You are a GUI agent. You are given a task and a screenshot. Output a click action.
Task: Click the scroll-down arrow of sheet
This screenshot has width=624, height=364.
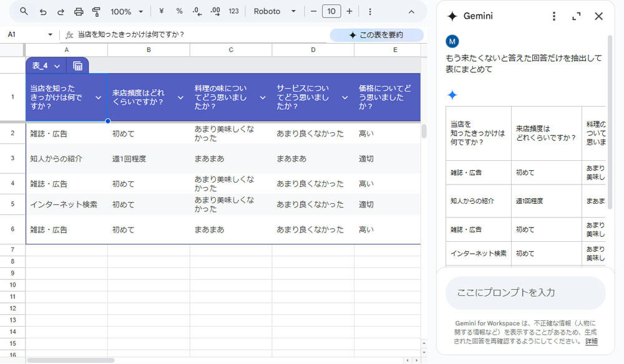click(424, 352)
